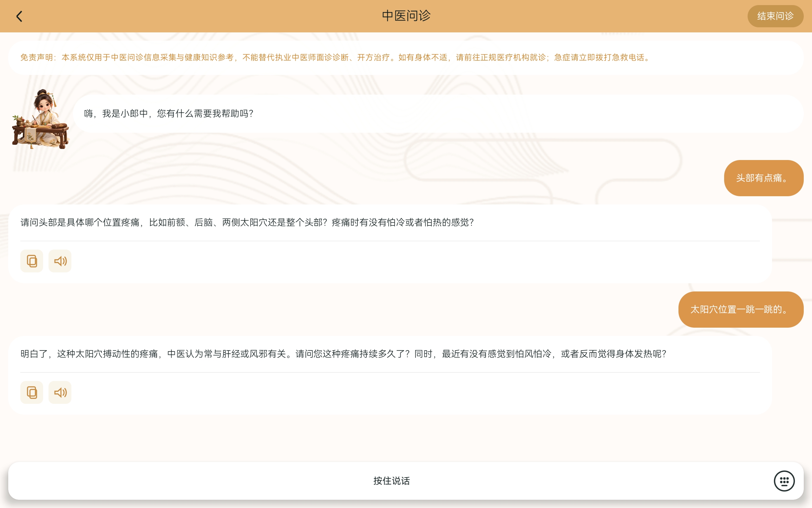Viewport: 812px width, 508px height.
Task: Click the text 明白了，这种太阳穴搏动性的疼痛
Action: pyautogui.click(x=89, y=354)
